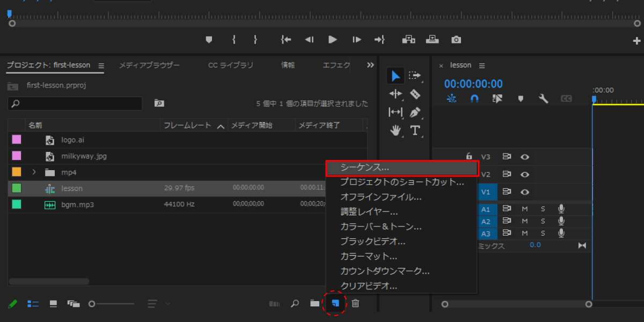The width and height of the screenshot is (644, 322).
Task: Enable voice-over record on track A3
Action: pyautogui.click(x=561, y=233)
